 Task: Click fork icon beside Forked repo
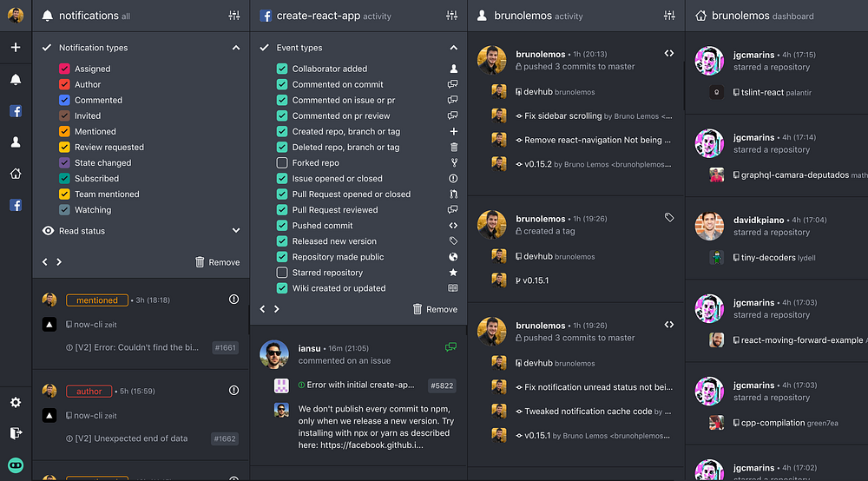tap(453, 162)
